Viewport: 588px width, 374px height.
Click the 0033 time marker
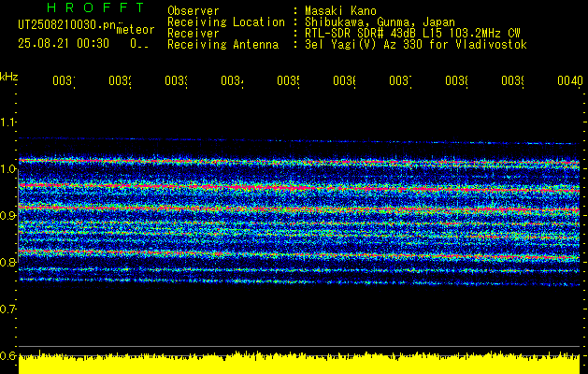pyautogui.click(x=176, y=81)
